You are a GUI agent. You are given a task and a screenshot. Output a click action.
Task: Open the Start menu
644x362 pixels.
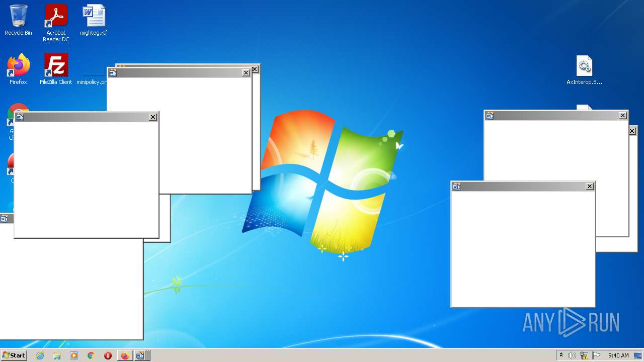(14, 355)
